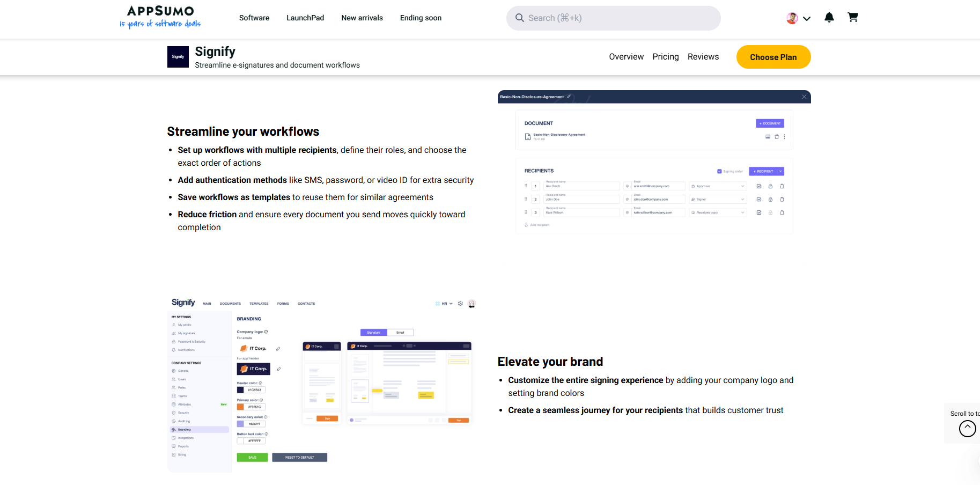Click the Add recipient icon below Kate Willson
The image size is (980, 485).
[x=526, y=225]
